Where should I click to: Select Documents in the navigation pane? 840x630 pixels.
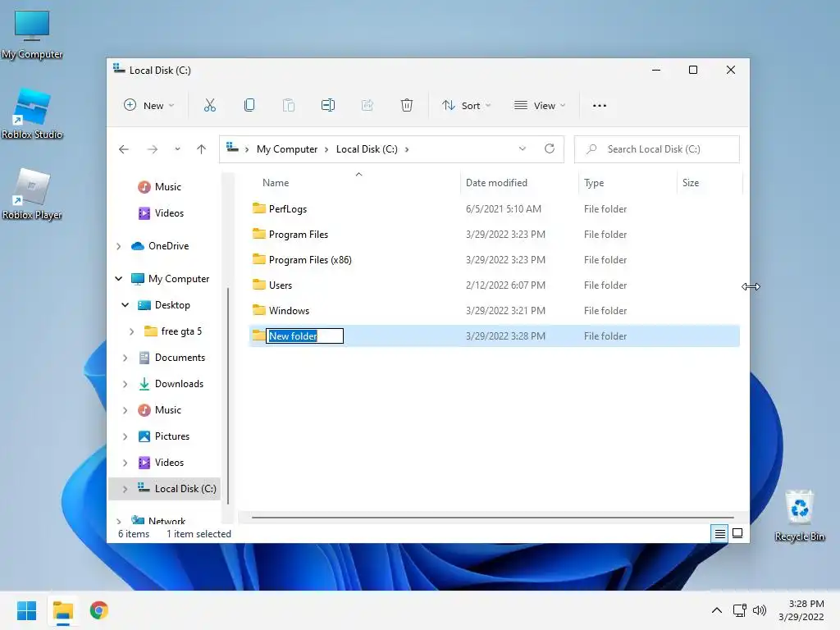(x=180, y=358)
